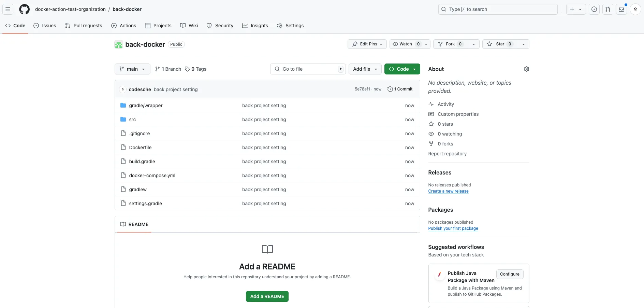Image resolution: width=644 pixels, height=308 pixels.
Task: Focus the Go to file search box
Action: pyautogui.click(x=308, y=69)
